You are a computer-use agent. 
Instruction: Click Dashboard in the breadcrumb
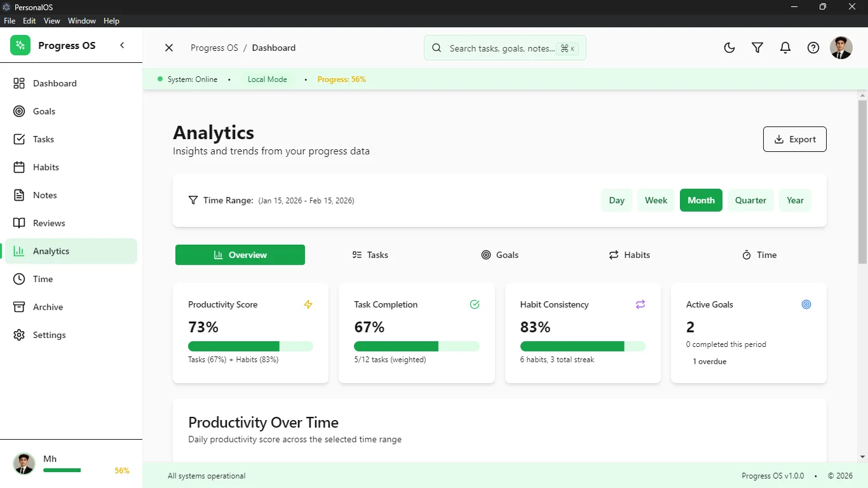tap(274, 48)
